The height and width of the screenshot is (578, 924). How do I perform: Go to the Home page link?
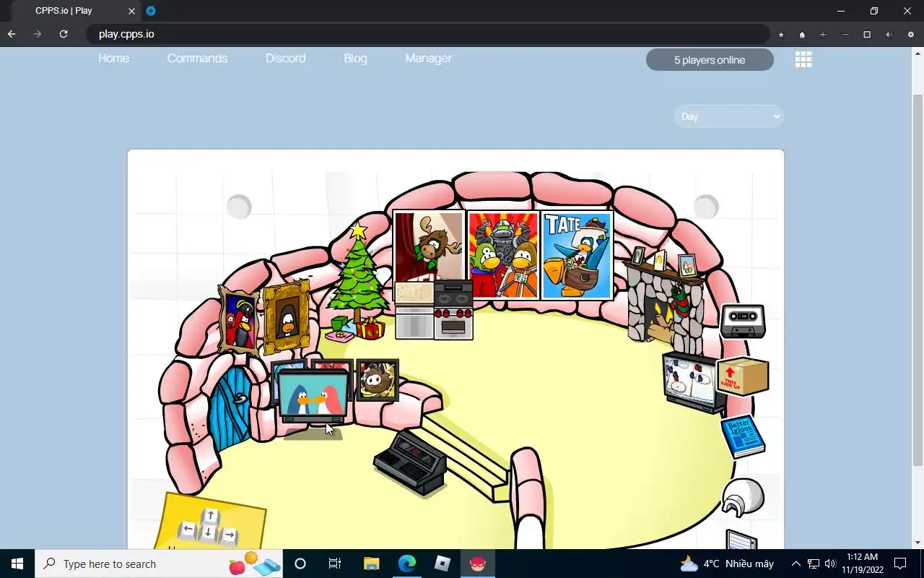(x=114, y=59)
